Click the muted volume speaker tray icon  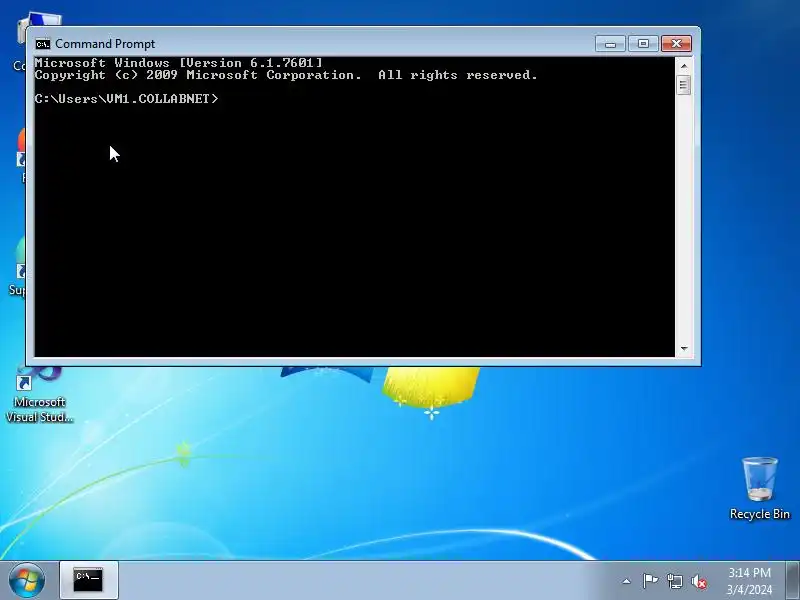click(x=699, y=581)
